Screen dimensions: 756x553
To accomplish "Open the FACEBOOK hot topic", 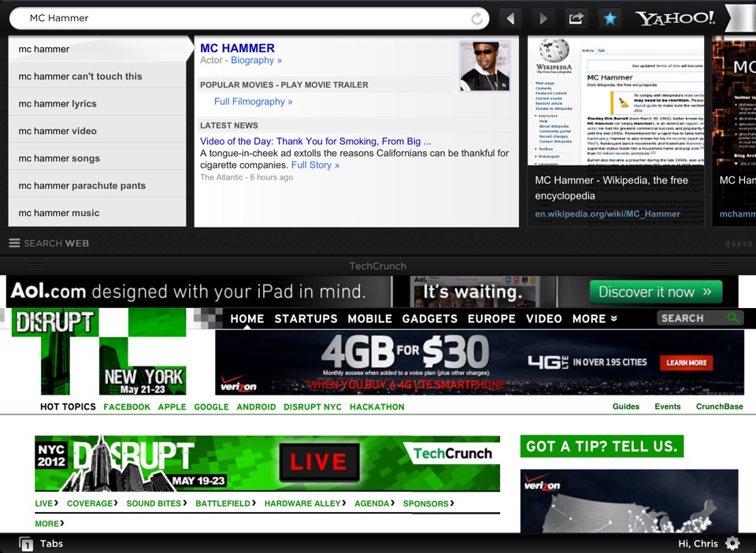I will pyautogui.click(x=127, y=407).
